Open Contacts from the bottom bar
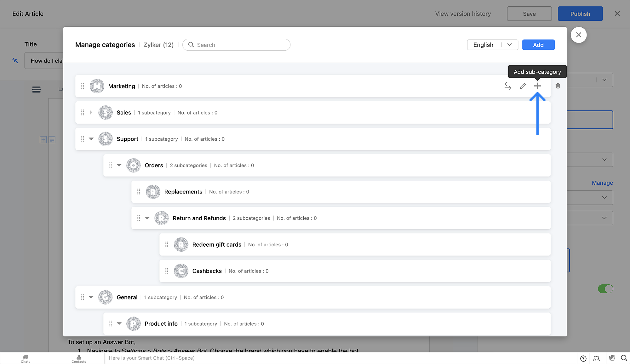Screen dimensions: 630x364 click(x=79, y=358)
